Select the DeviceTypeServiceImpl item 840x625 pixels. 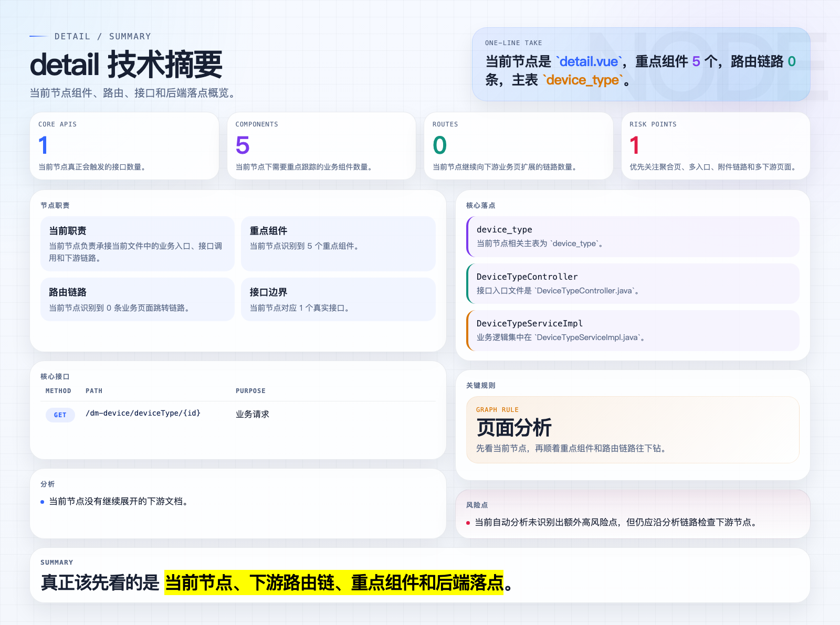[633, 331]
